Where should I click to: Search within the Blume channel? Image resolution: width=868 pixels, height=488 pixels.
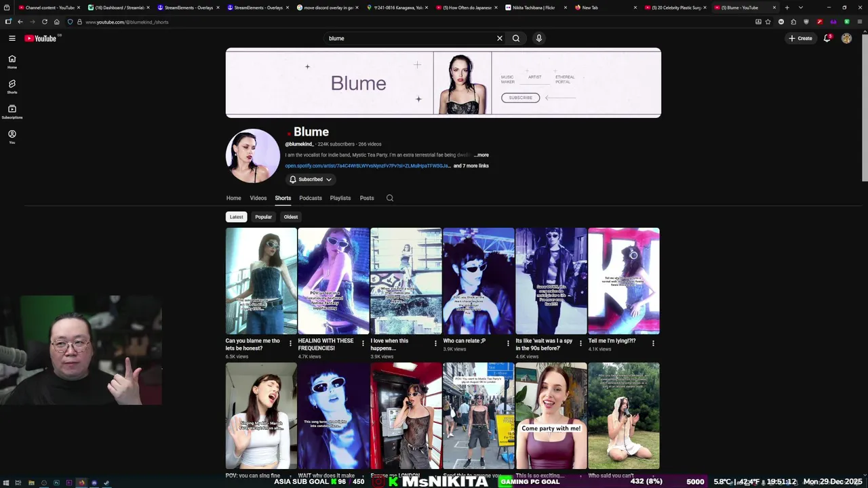tap(390, 198)
